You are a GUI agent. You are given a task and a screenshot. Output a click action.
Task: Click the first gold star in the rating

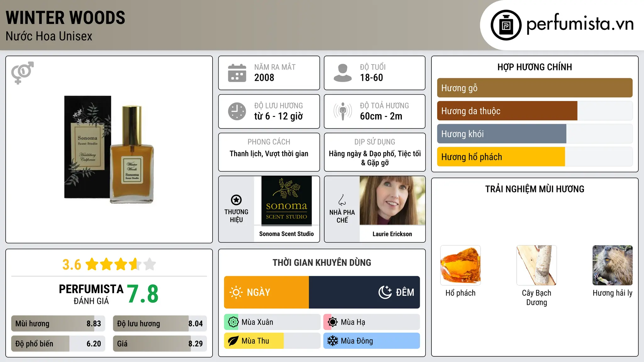92,264
